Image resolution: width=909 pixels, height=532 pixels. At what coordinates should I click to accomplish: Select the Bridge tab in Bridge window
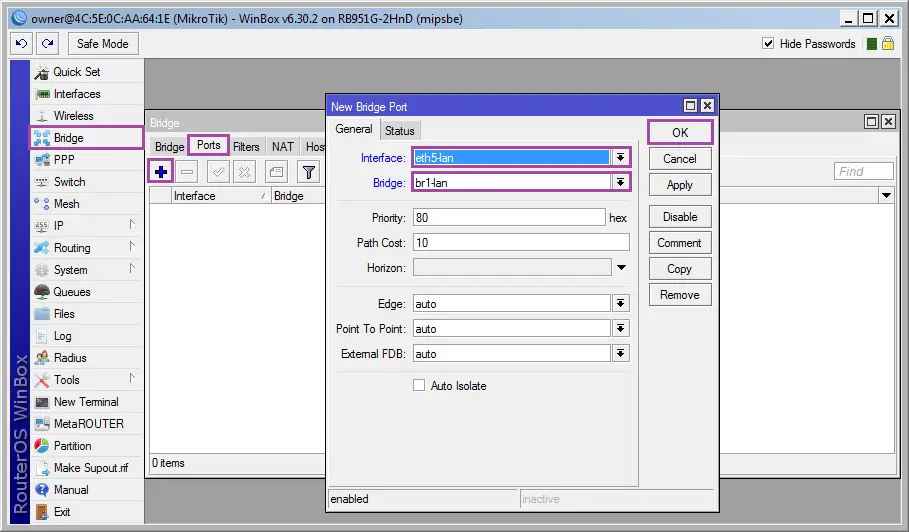tap(169, 147)
